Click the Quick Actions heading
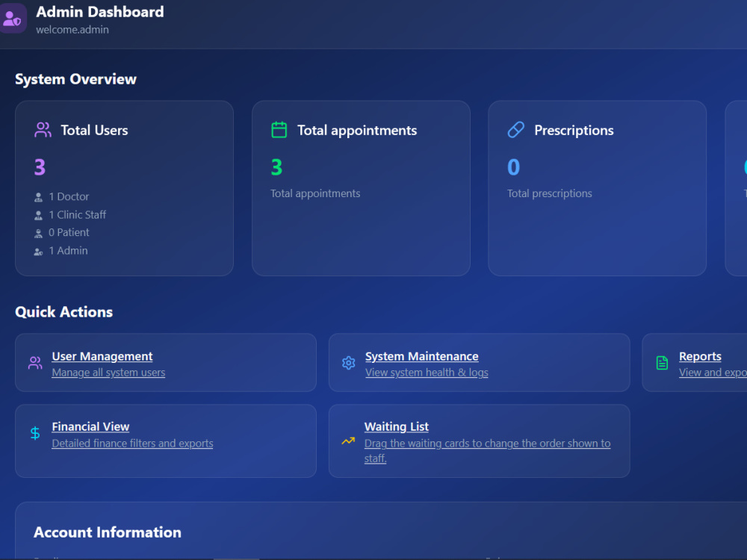 point(63,312)
